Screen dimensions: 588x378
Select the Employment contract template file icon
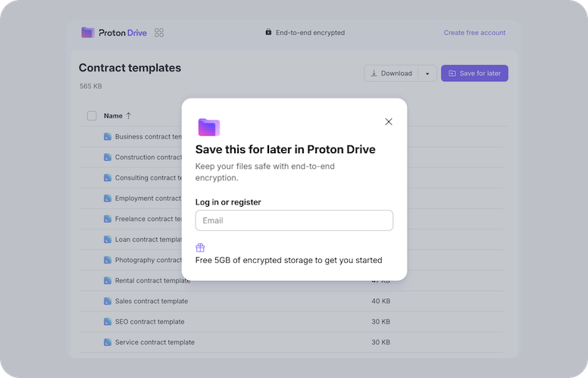108,198
